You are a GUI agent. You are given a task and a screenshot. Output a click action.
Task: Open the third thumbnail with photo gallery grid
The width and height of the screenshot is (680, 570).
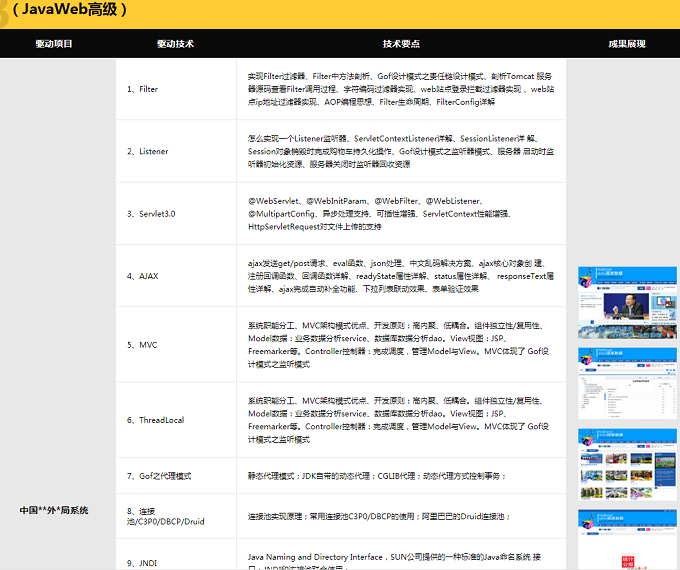point(627,464)
